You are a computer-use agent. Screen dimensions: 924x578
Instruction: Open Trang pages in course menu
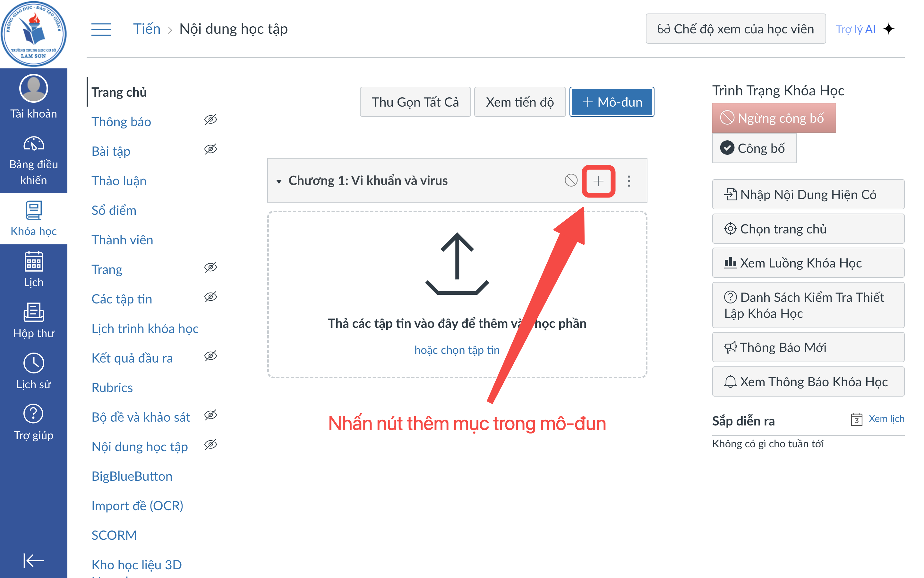[x=107, y=269]
